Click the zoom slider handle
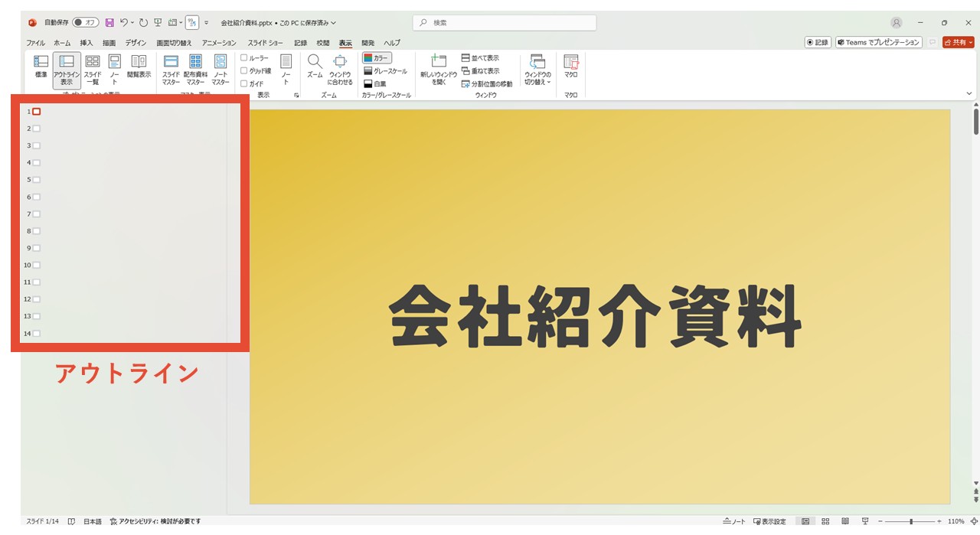The image size is (980, 535). coord(911,521)
